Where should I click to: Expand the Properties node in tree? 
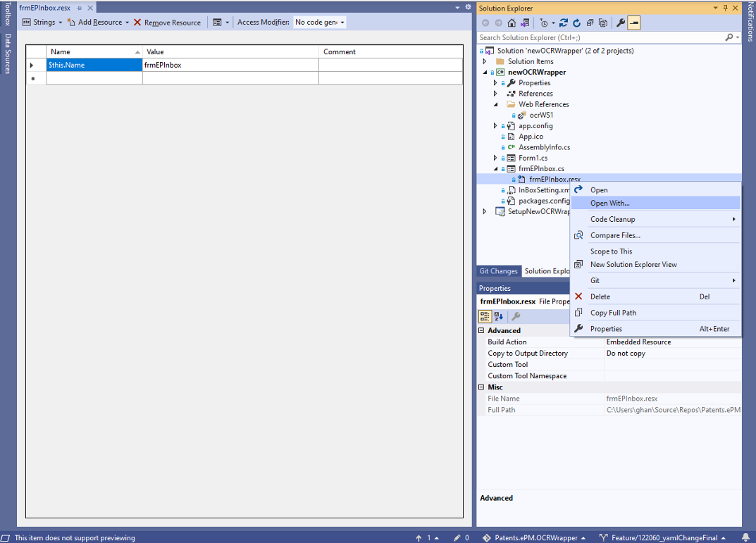495,83
